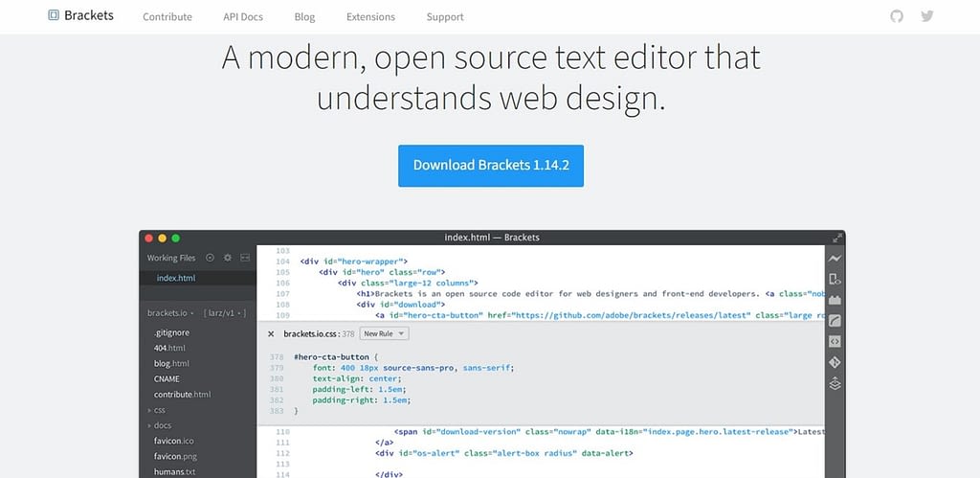Open the brackets.io project dropdown
This screenshot has height=478, width=980.
170,313
